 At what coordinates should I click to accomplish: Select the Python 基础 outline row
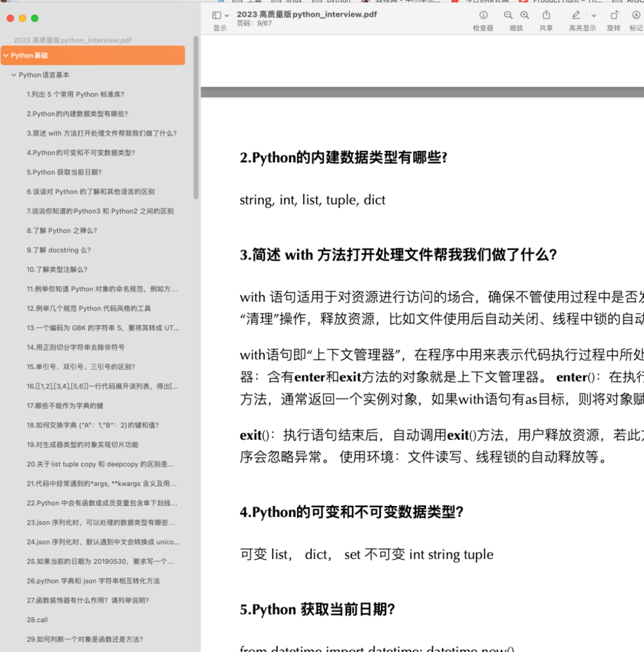[x=93, y=55]
